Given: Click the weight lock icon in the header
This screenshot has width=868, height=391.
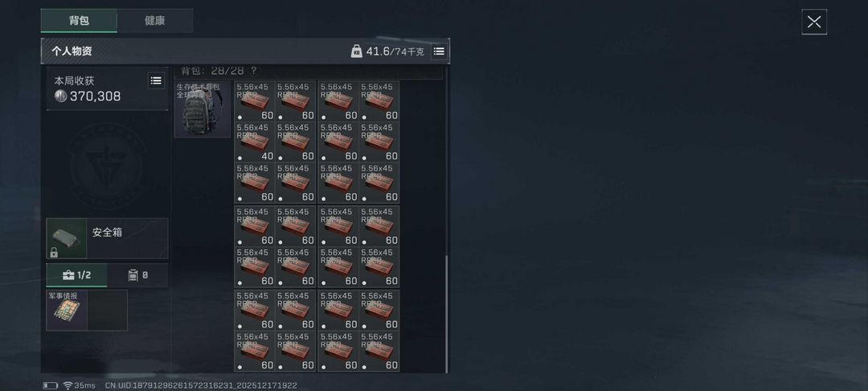Looking at the screenshot, I should pos(357,51).
